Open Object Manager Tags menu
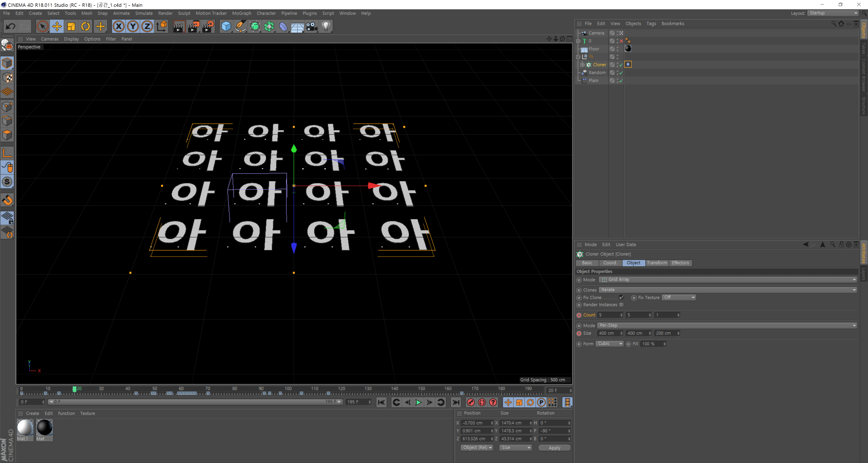Image resolution: width=868 pixels, height=463 pixels. click(651, 24)
